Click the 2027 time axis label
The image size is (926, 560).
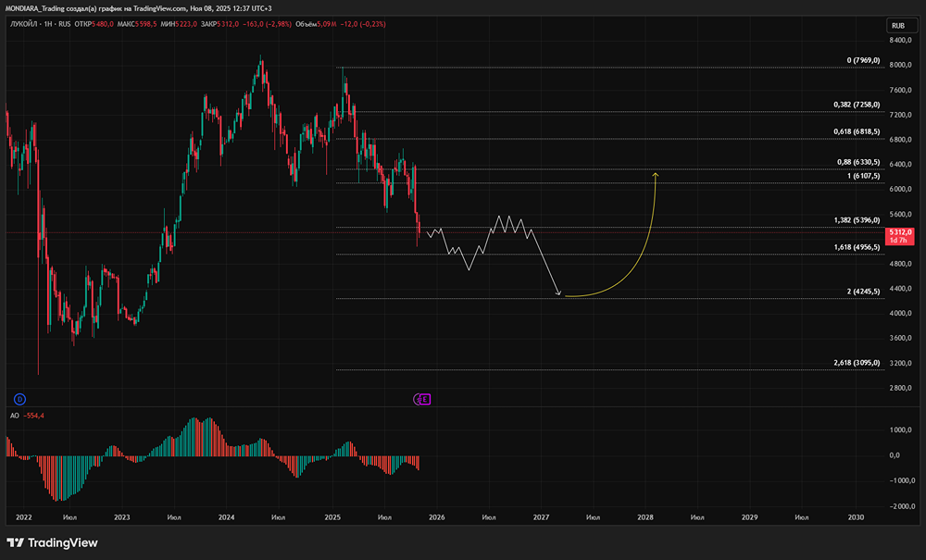coord(541,517)
